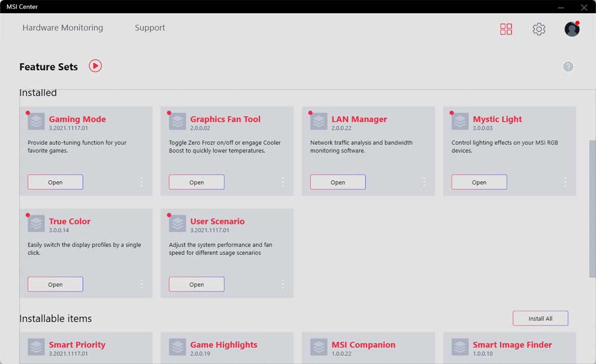Open more options for Mystic Light
The height and width of the screenshot is (364, 596).
(565, 182)
